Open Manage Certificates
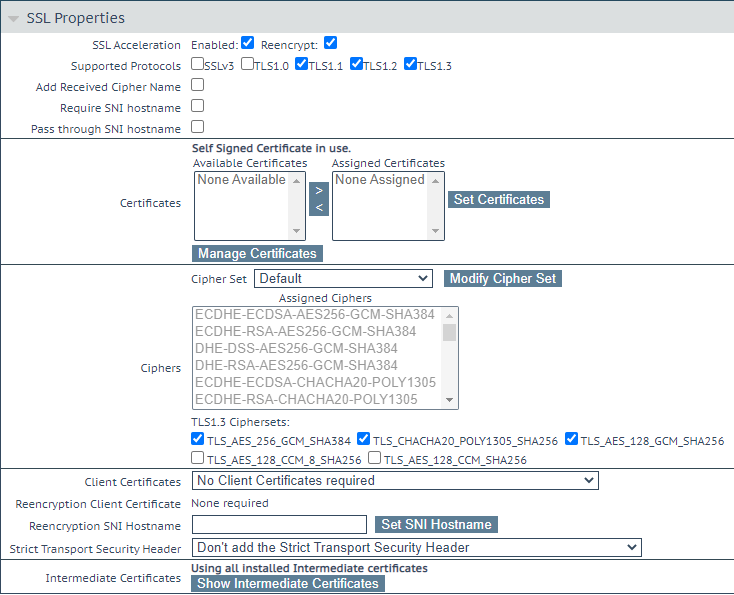Screen dimensions: 734x595 (x=257, y=253)
